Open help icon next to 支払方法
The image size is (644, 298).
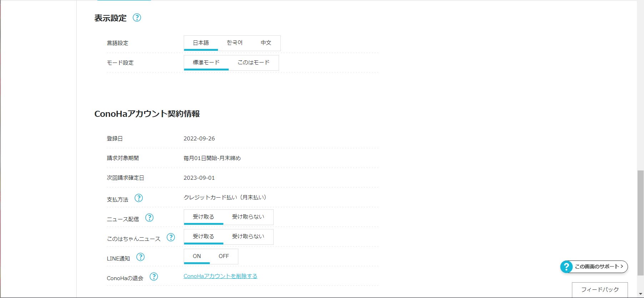[x=139, y=198]
